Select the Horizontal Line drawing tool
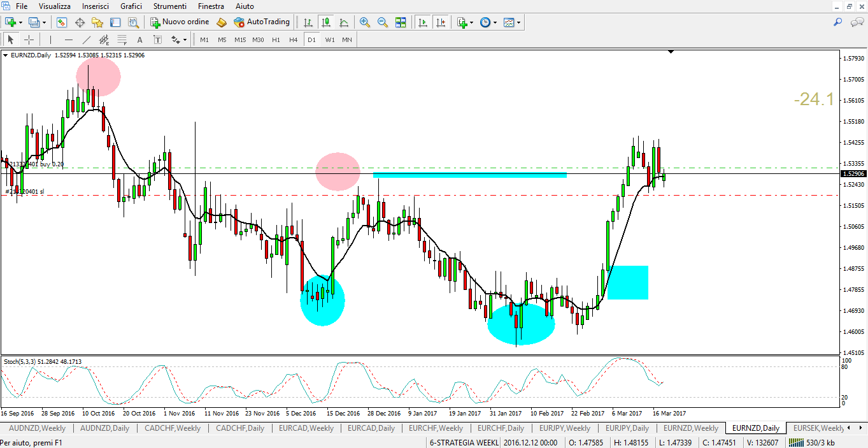Viewport: 868px width, 448px height. (68, 40)
